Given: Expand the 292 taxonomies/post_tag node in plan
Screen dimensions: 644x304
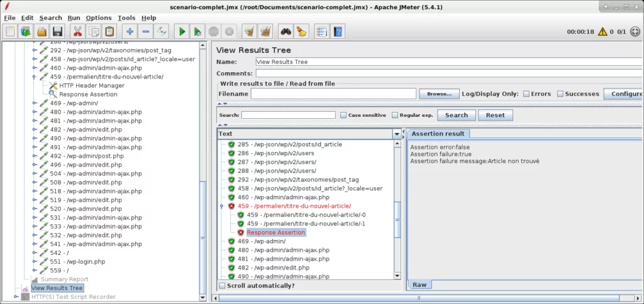Looking at the screenshot, I should pos(35,50).
